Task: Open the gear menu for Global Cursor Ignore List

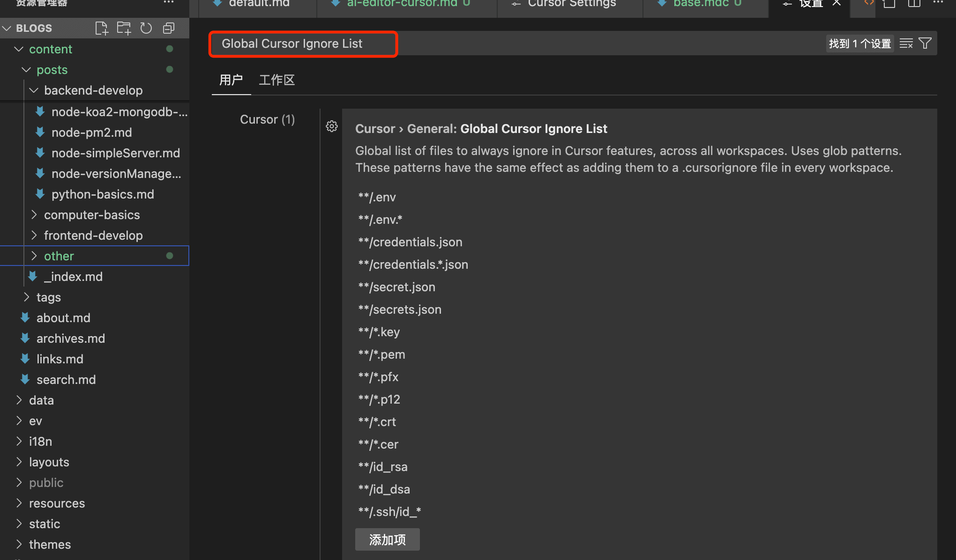Action: 332,126
